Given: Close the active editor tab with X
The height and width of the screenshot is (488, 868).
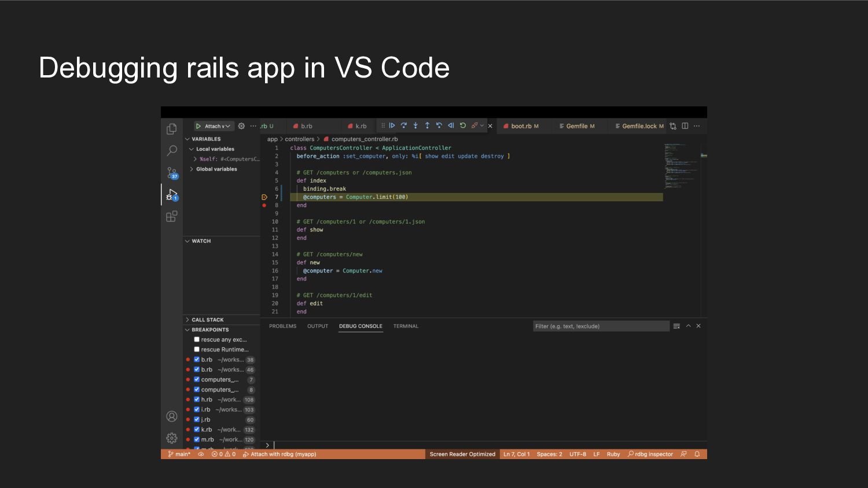Looking at the screenshot, I should pyautogui.click(x=490, y=126).
